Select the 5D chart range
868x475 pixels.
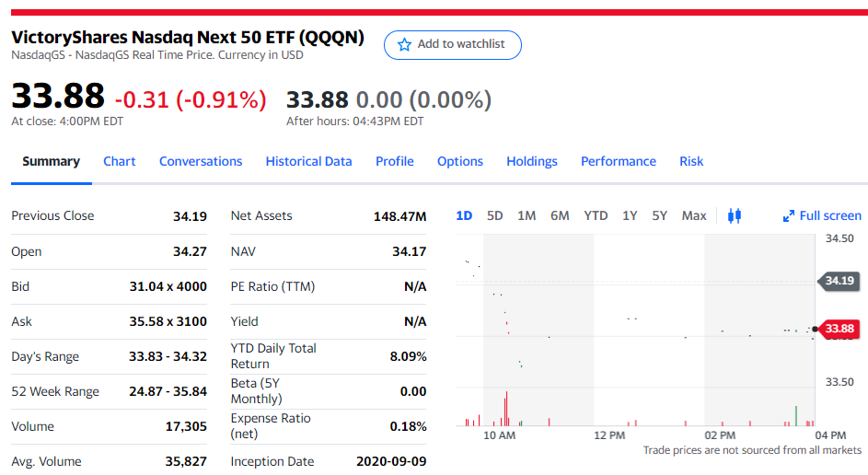coord(494,215)
